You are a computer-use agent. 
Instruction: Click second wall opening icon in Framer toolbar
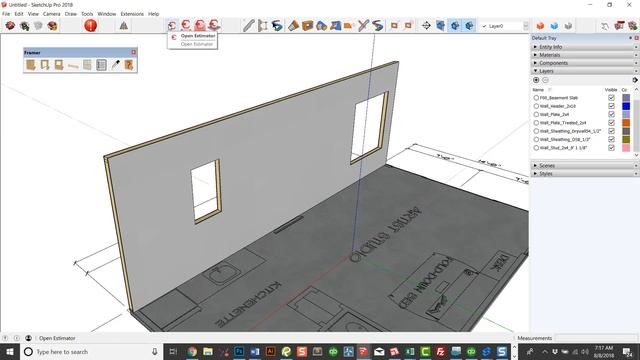coord(45,65)
